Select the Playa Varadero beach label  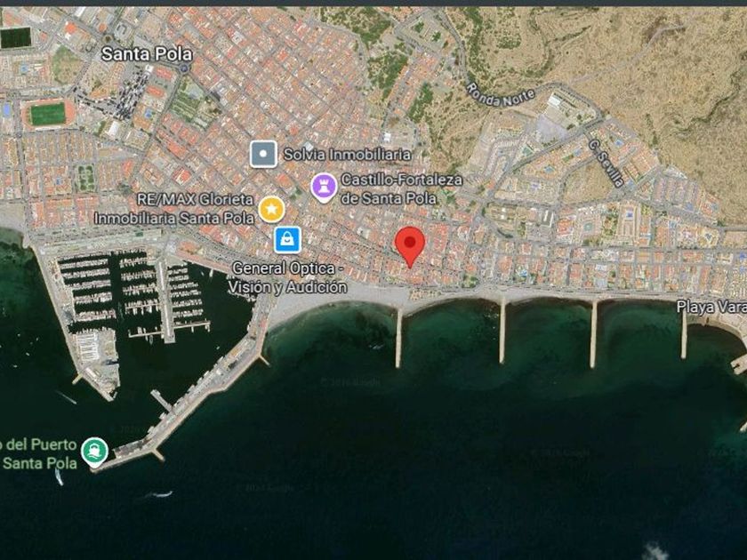click(x=711, y=308)
